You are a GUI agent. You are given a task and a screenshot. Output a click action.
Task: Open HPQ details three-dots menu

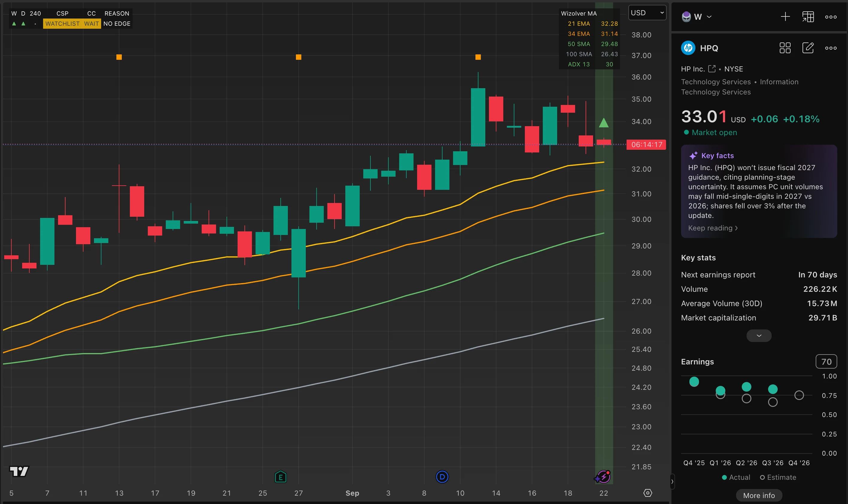(x=831, y=48)
